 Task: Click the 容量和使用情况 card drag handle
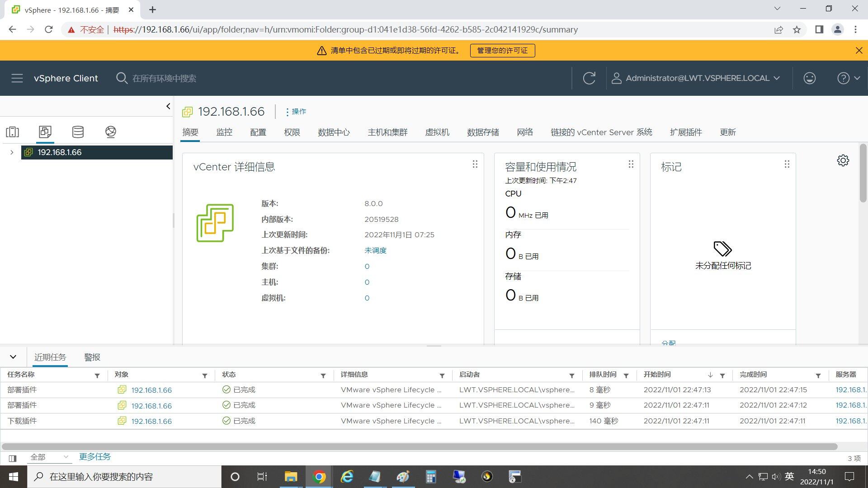pyautogui.click(x=631, y=164)
